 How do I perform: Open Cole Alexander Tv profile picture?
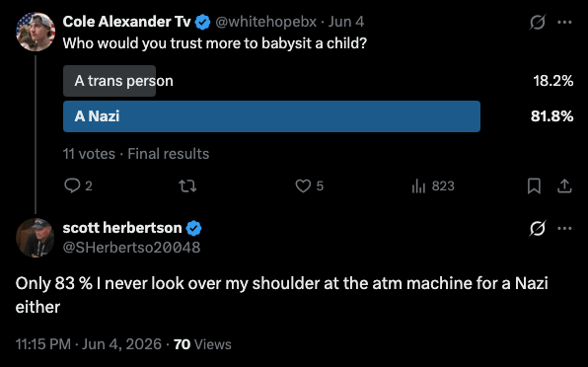[x=36, y=32]
